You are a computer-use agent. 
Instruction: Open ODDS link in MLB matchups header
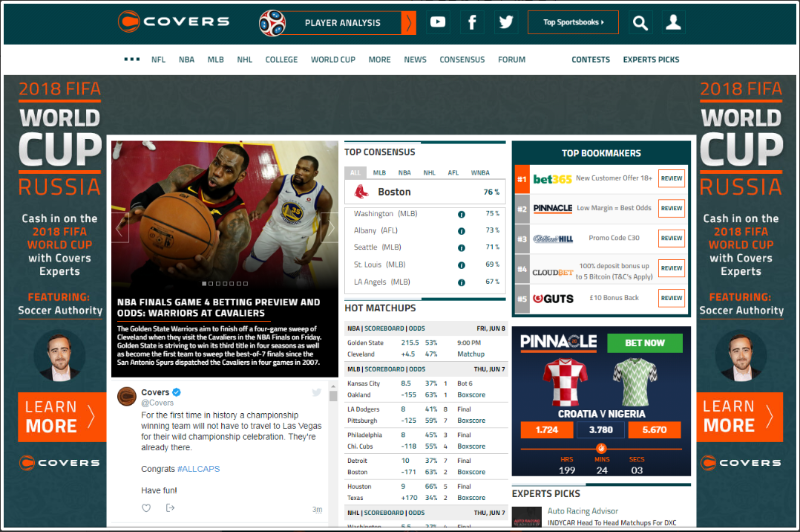coord(417,369)
